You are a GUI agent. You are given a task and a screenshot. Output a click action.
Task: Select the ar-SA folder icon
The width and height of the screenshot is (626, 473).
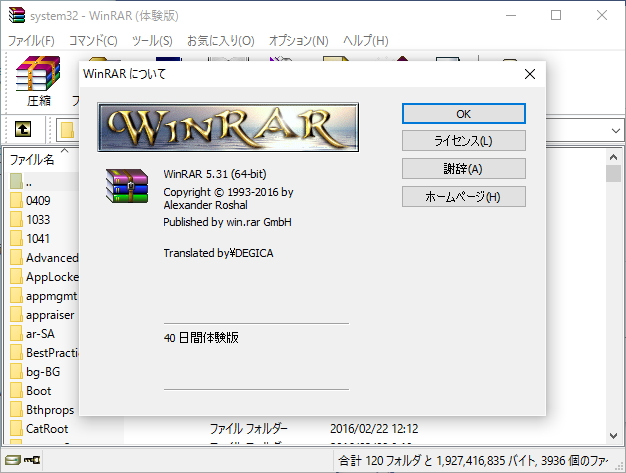coord(16,333)
